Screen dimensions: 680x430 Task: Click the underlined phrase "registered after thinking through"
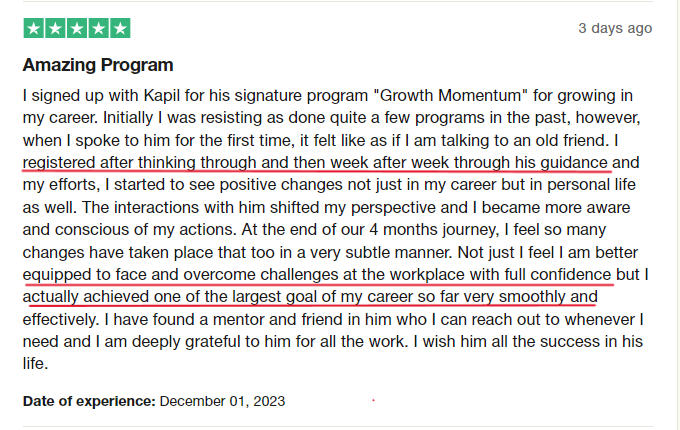point(139,163)
